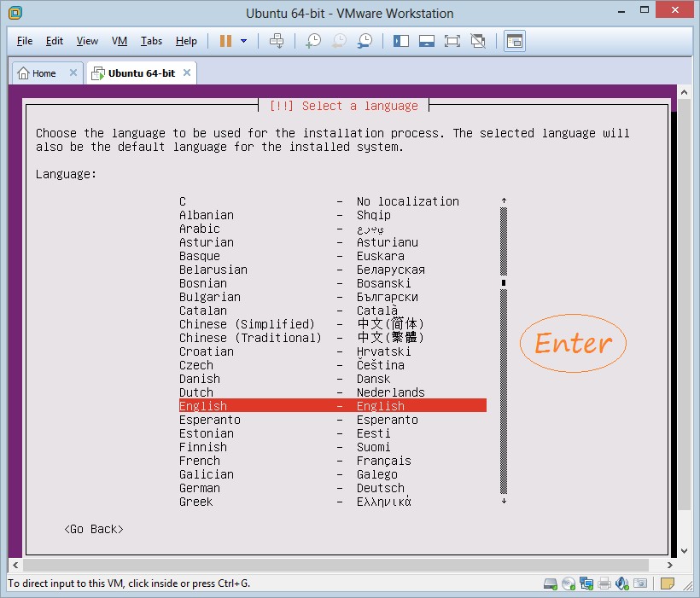Open the File menu
Viewport: 700px width, 598px height.
coord(25,41)
